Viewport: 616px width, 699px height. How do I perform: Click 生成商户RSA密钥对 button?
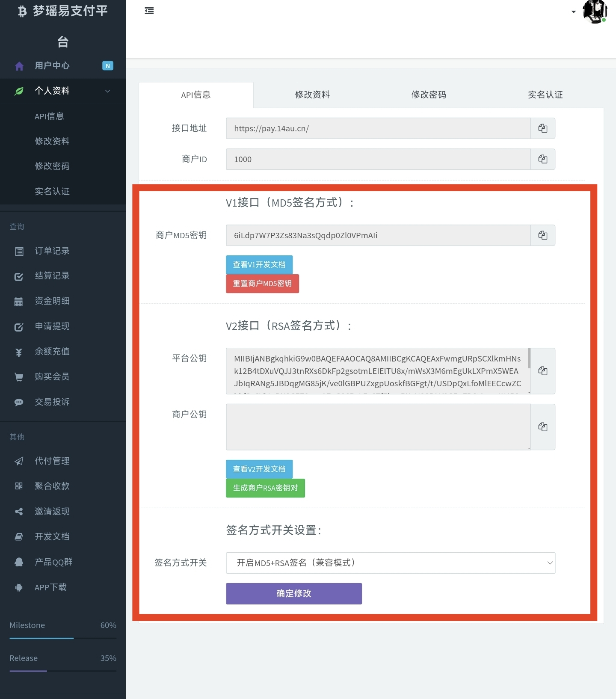point(265,488)
